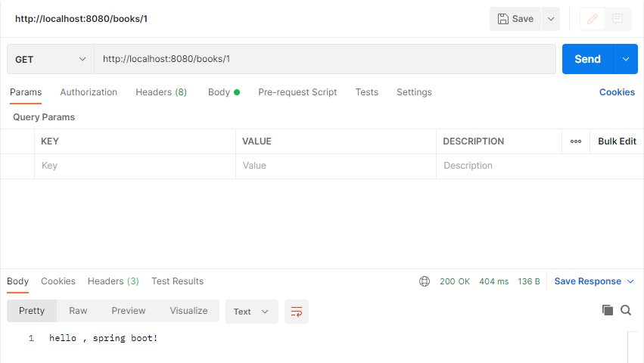Open the Text format dropdown
Image resolution: width=644 pixels, height=363 pixels.
(x=251, y=312)
